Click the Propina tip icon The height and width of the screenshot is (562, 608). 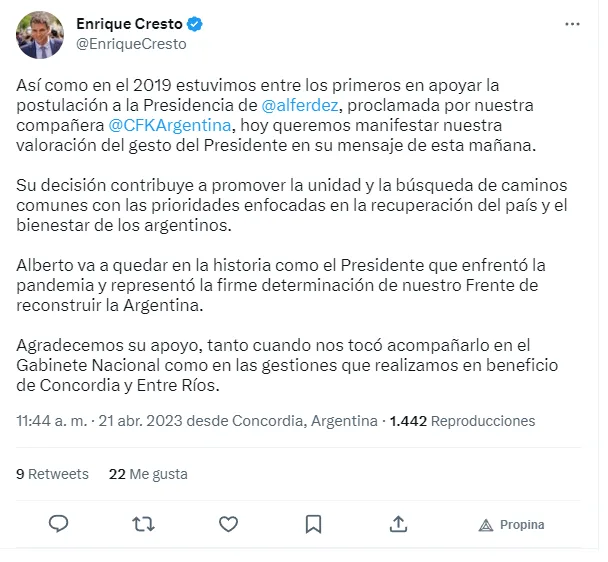tap(511, 525)
